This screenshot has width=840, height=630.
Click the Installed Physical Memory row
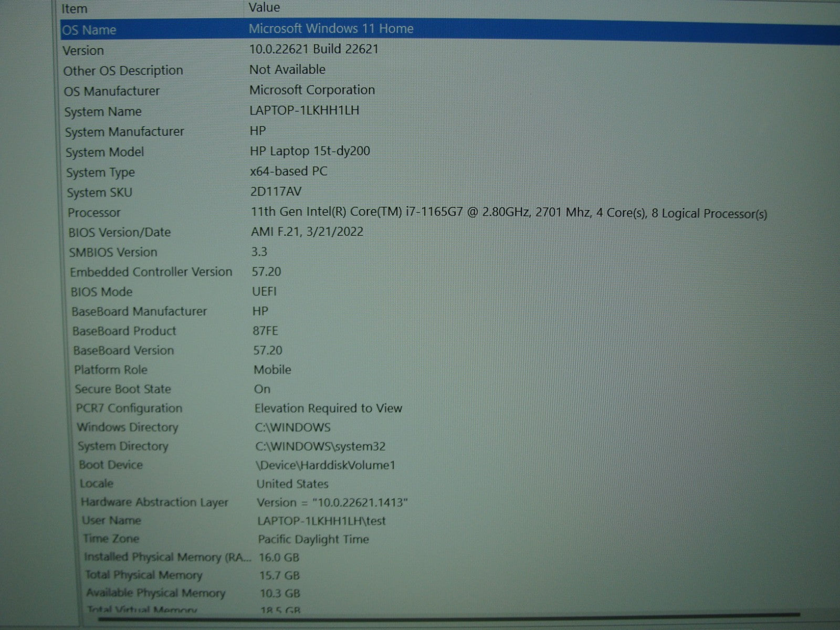tap(167, 557)
